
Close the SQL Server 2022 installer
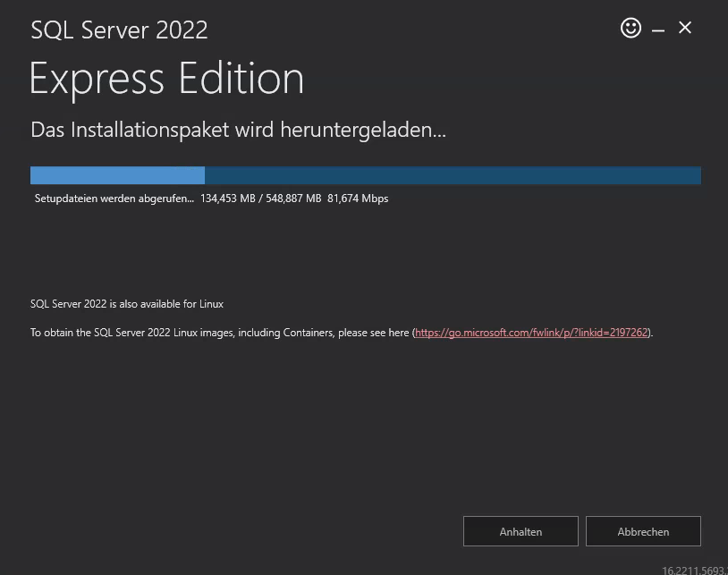(685, 28)
